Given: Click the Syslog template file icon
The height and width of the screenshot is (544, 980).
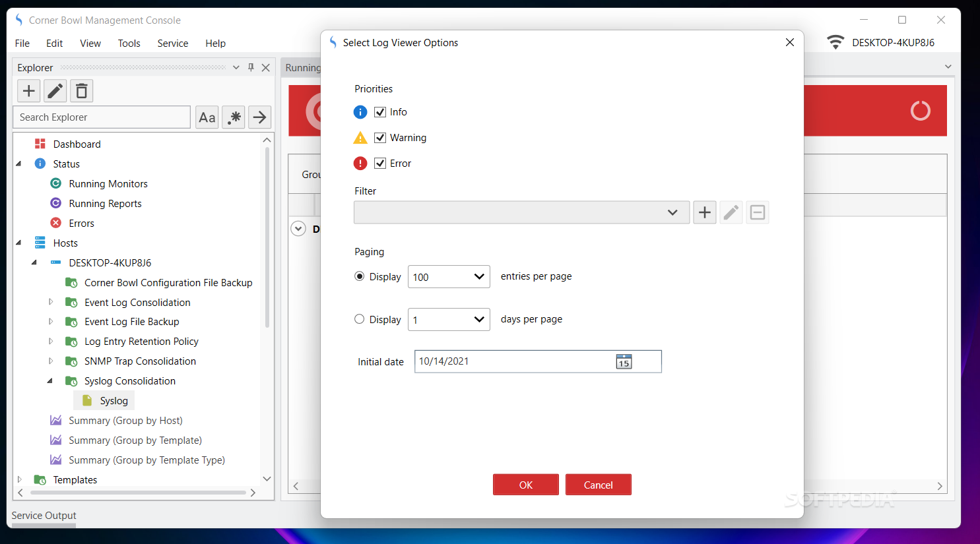Looking at the screenshot, I should click(87, 400).
